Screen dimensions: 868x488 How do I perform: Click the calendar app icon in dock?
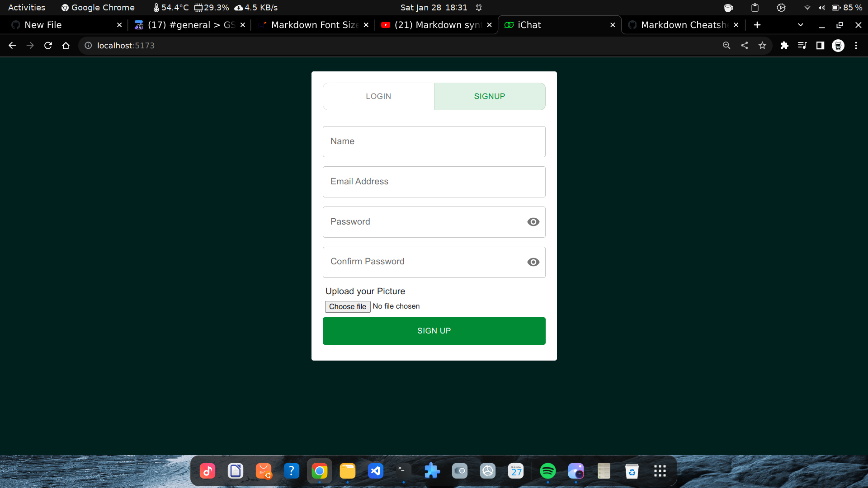point(516,471)
